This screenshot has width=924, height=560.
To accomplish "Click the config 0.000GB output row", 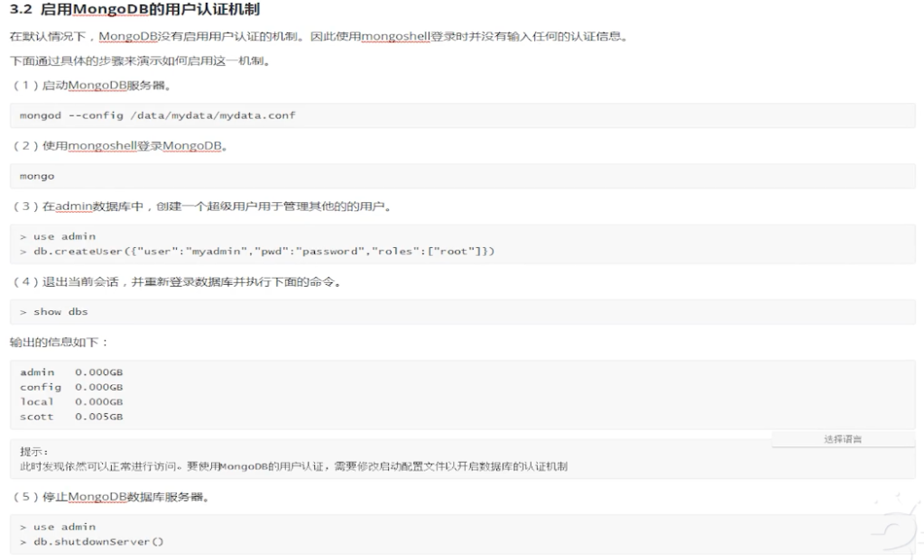I will click(71, 387).
